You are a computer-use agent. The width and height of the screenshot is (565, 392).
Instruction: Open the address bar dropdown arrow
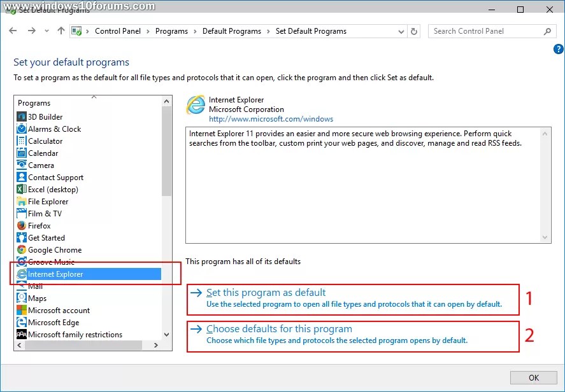[x=401, y=31]
